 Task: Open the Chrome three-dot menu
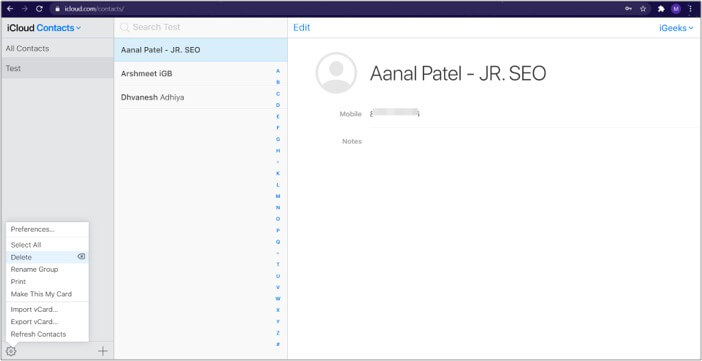[690, 9]
